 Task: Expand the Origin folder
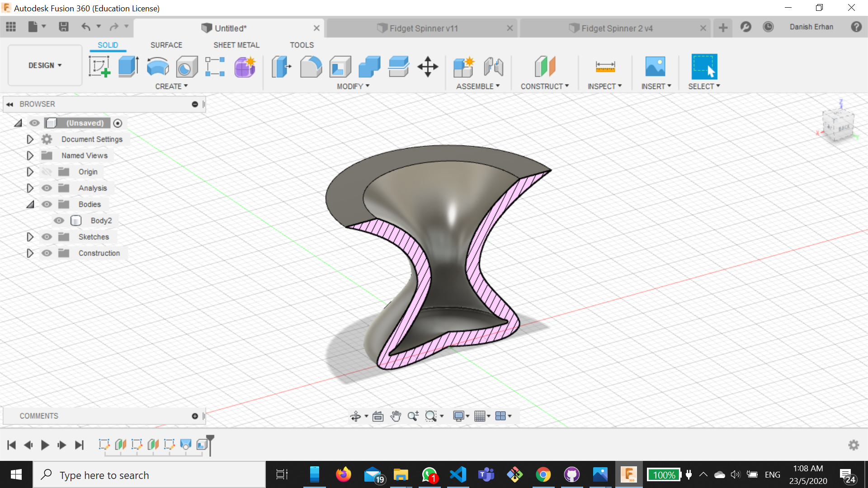(30, 172)
